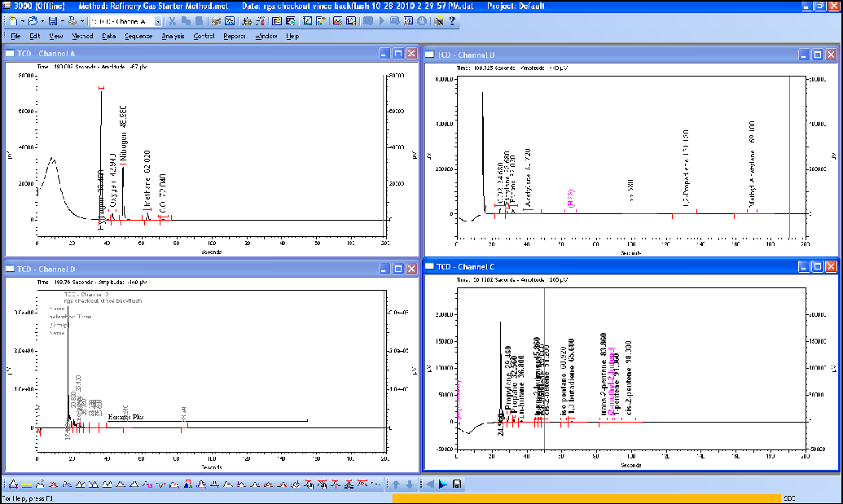843x504 pixels.
Task: Click the Acetylene peak label in Channel B
Action: pos(528,177)
